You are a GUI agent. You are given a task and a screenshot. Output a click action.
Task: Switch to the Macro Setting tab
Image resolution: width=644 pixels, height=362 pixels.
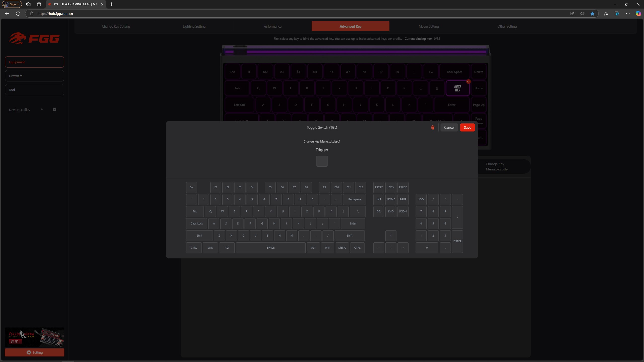pyautogui.click(x=429, y=26)
